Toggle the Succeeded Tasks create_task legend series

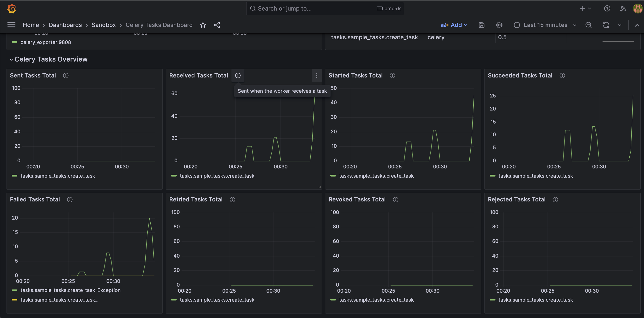535,176
